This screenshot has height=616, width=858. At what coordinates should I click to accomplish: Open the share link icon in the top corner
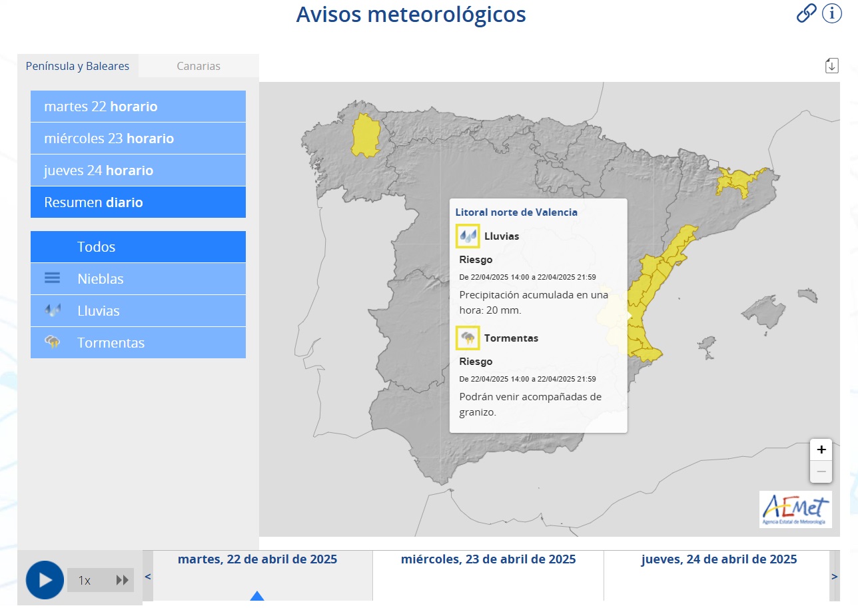click(x=806, y=13)
